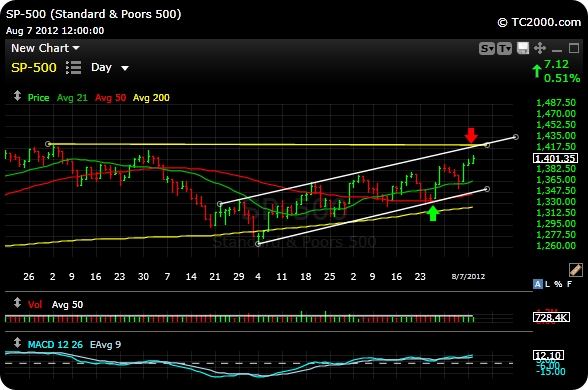
Task: Select the green Price legend label
Action: (39, 98)
